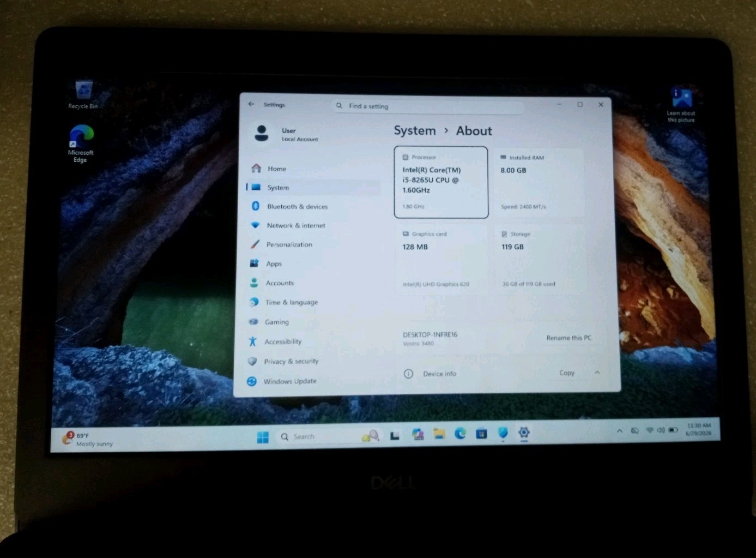Open the User local account profile
The height and width of the screenshot is (558, 756).
286,134
